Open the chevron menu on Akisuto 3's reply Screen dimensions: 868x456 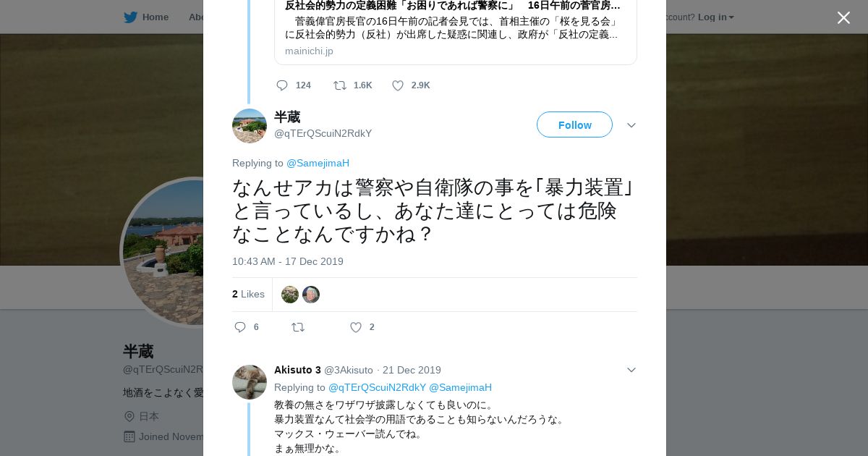click(x=631, y=370)
